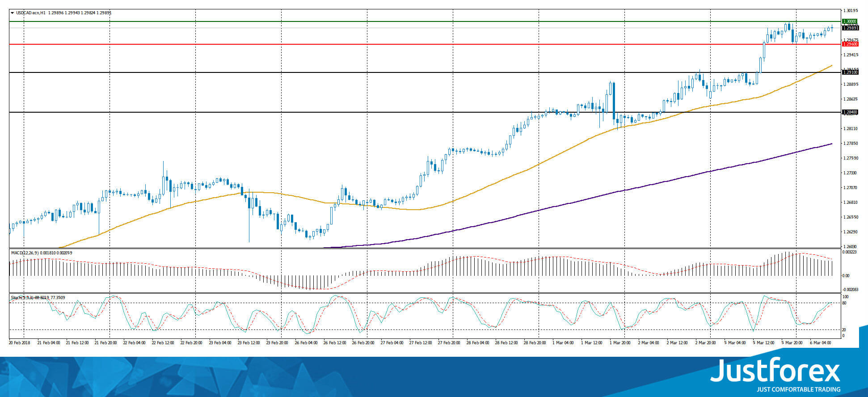
Task: Click the 26 Feb 04:00 time label
Action: pyautogui.click(x=306, y=343)
